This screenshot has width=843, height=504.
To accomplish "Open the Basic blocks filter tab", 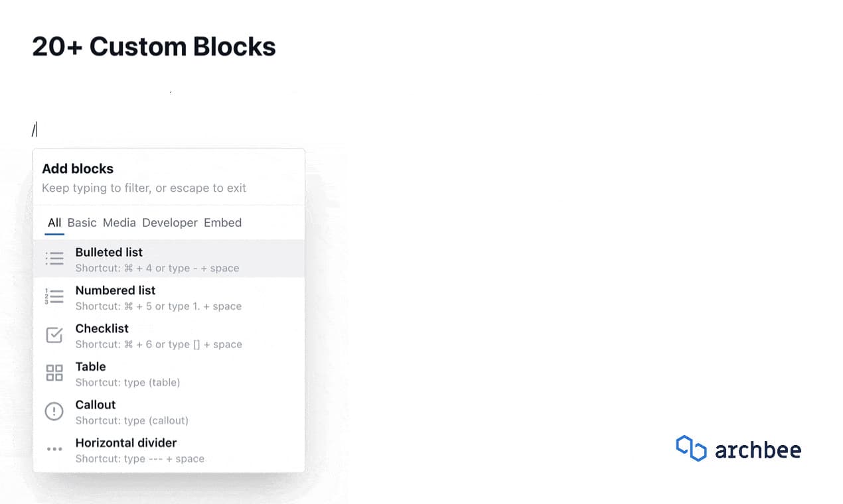I will coord(82,222).
